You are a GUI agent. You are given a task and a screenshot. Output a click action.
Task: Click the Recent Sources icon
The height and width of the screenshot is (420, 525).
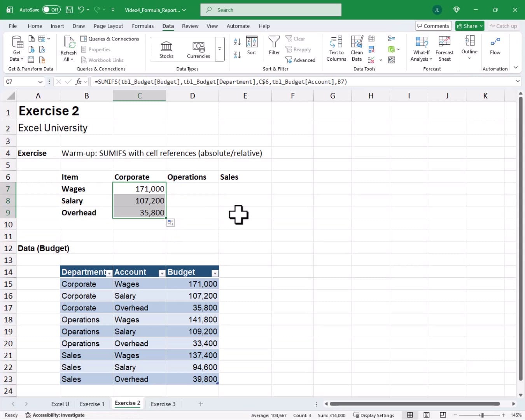click(42, 49)
